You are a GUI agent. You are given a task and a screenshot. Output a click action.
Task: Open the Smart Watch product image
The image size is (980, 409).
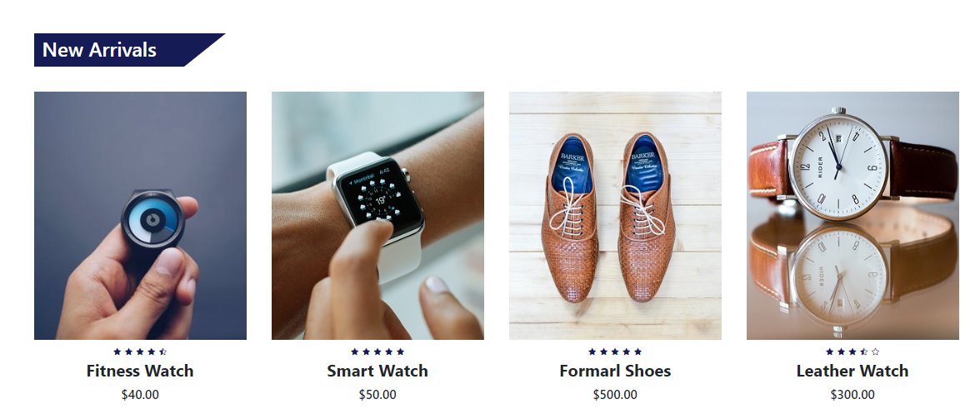(x=377, y=216)
